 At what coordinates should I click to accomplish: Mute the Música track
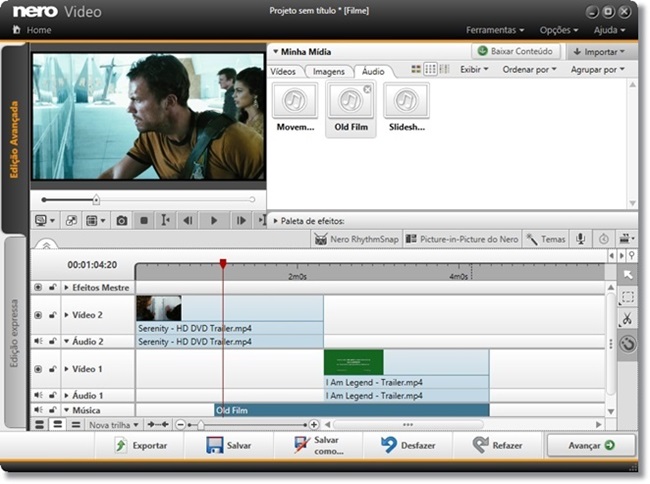(39, 410)
